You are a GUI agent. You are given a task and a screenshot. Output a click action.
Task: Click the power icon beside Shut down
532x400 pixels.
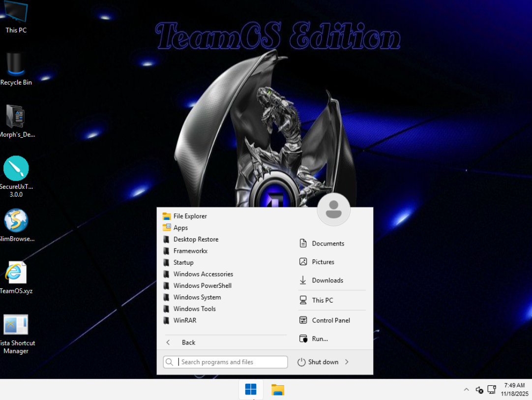point(301,362)
